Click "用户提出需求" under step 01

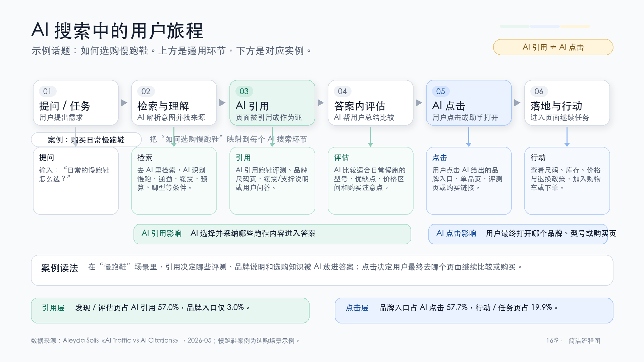coord(61,118)
